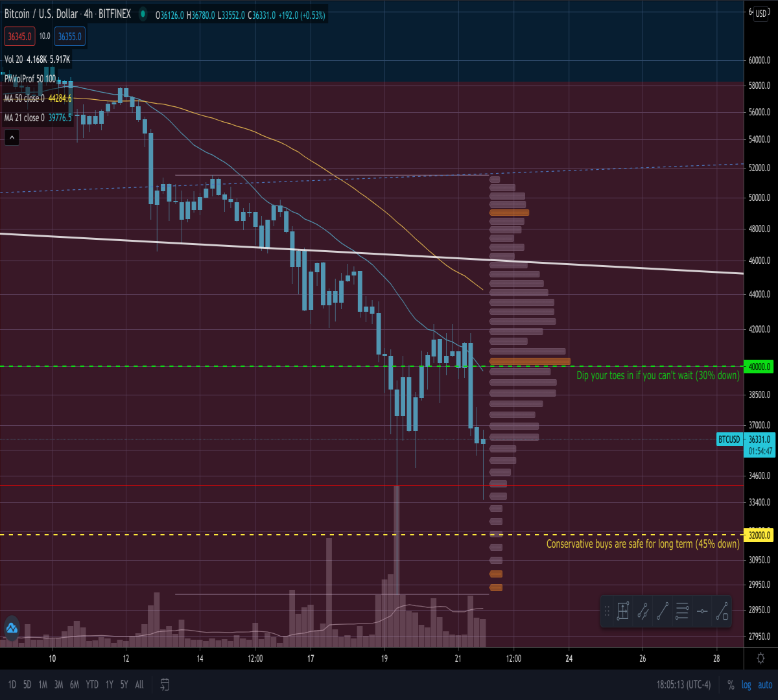Select the 'Conservative buys are safe' annotation text

tap(643, 544)
